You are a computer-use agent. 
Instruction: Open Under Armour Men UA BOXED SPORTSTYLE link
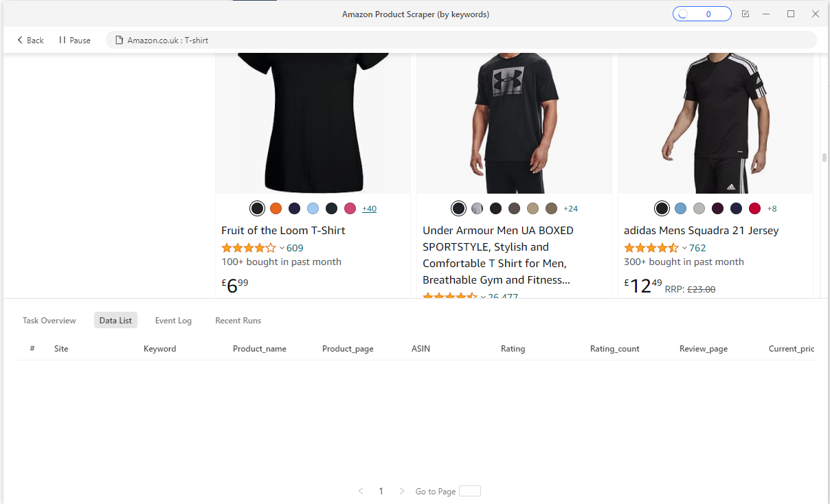(x=498, y=255)
